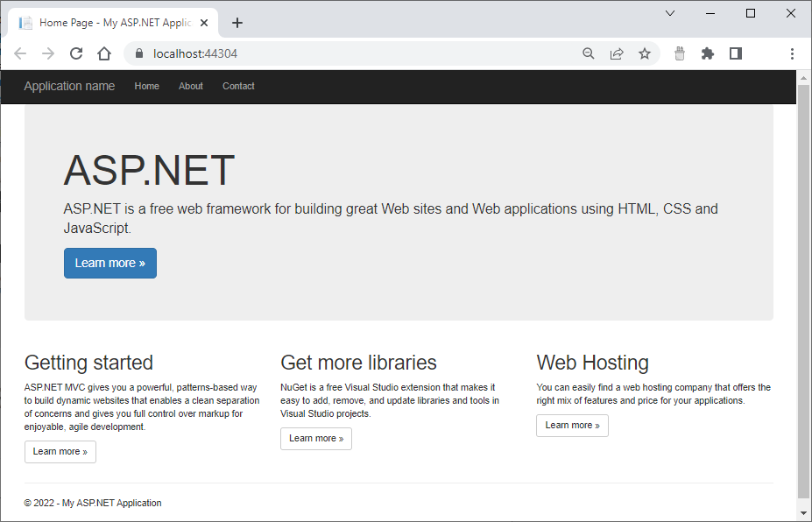Open Chrome's side panel icon
This screenshot has height=522, width=812.
(735, 53)
